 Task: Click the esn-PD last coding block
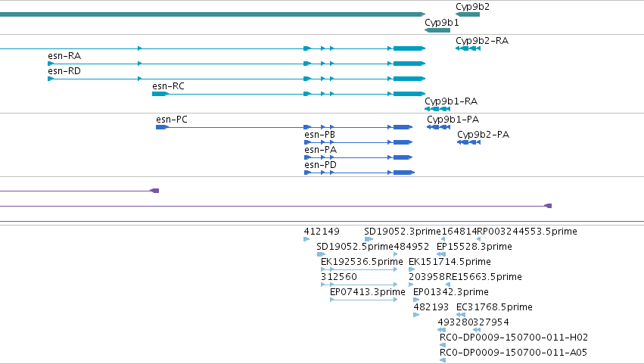(x=404, y=173)
